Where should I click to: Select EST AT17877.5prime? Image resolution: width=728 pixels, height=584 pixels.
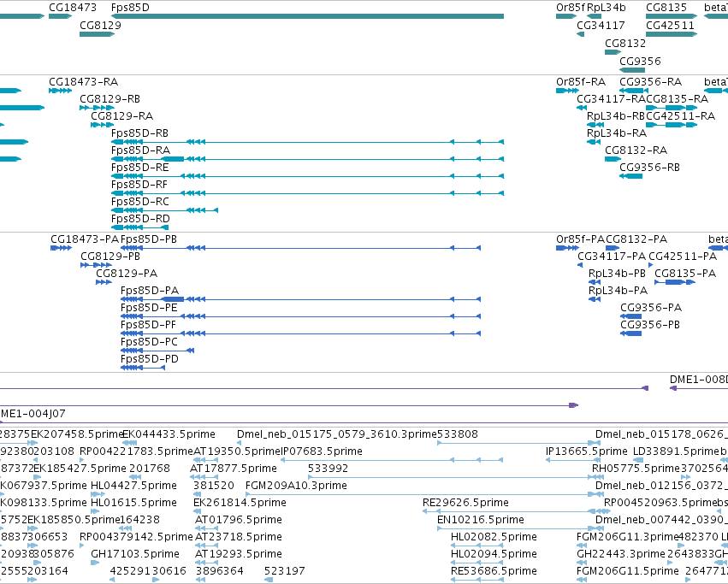tap(233, 469)
